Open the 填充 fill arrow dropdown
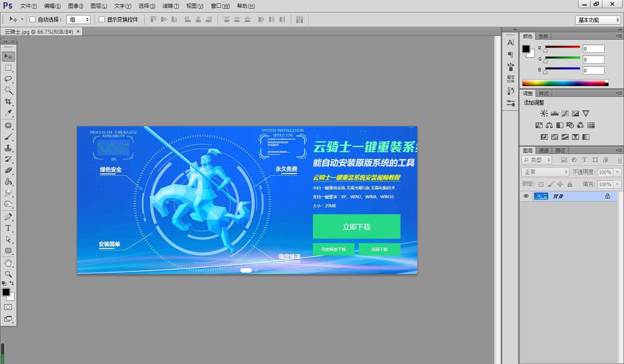 tap(617, 184)
